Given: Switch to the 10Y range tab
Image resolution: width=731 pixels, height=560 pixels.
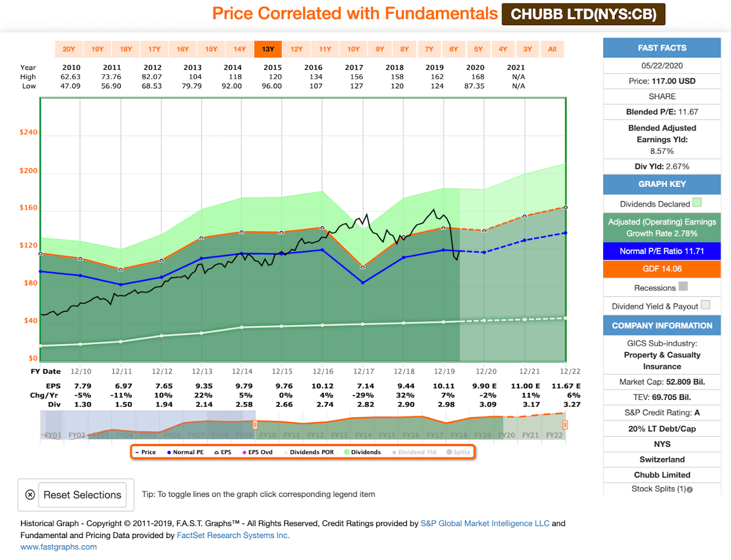Looking at the screenshot, I should pos(353,49).
